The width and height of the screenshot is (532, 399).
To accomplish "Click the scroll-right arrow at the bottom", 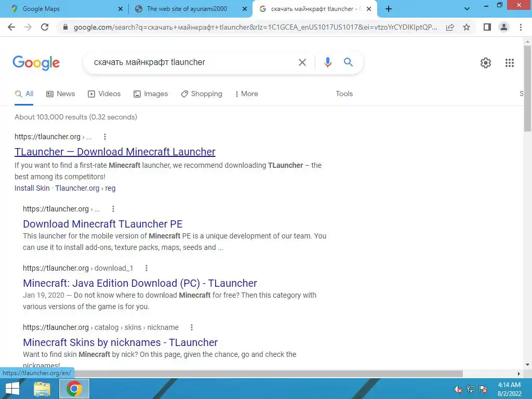I will tap(518, 374).
